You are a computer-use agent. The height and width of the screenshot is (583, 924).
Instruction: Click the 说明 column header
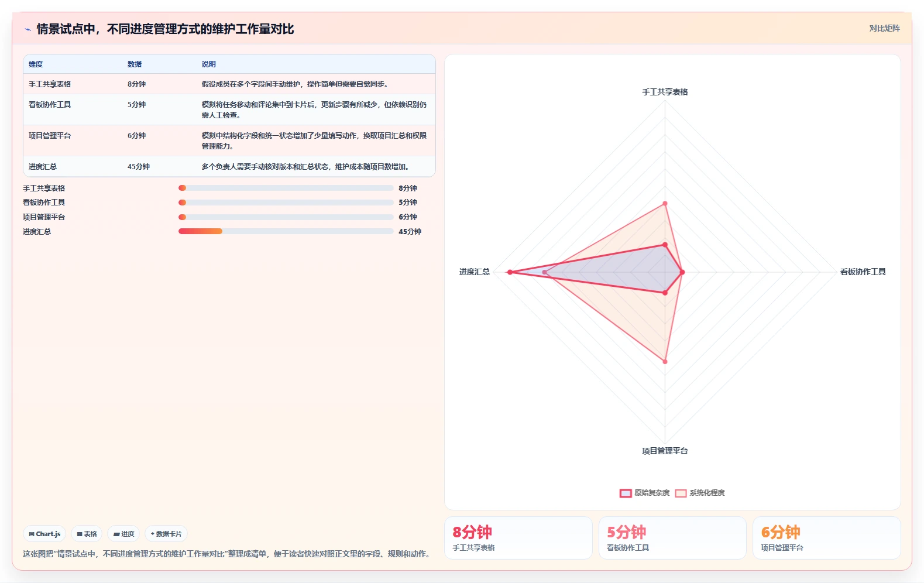click(209, 64)
